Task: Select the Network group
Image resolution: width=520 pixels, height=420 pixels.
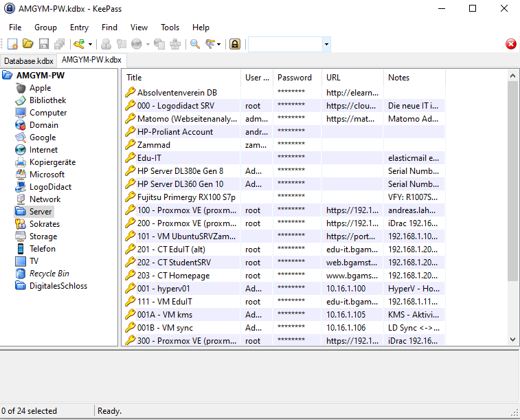Action: (x=45, y=199)
